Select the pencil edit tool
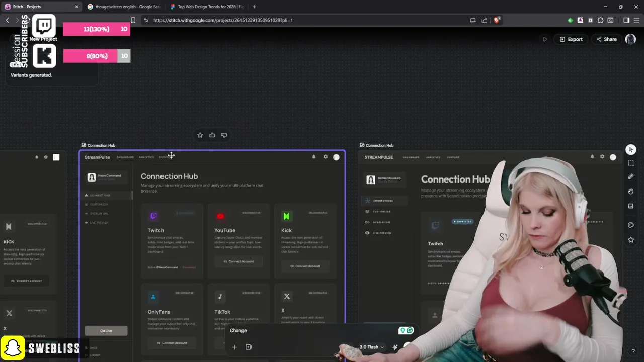Image resolution: width=644 pixels, height=362 pixels. point(631,176)
